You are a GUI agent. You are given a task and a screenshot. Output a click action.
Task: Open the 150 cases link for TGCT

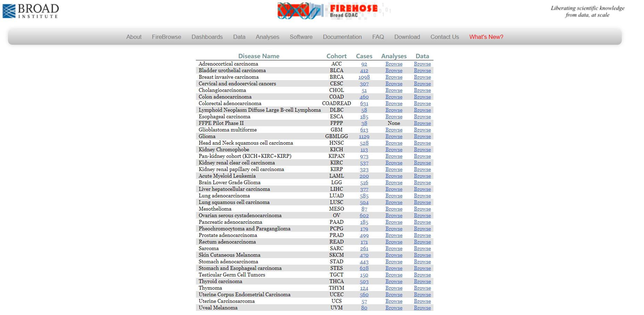coord(364,275)
